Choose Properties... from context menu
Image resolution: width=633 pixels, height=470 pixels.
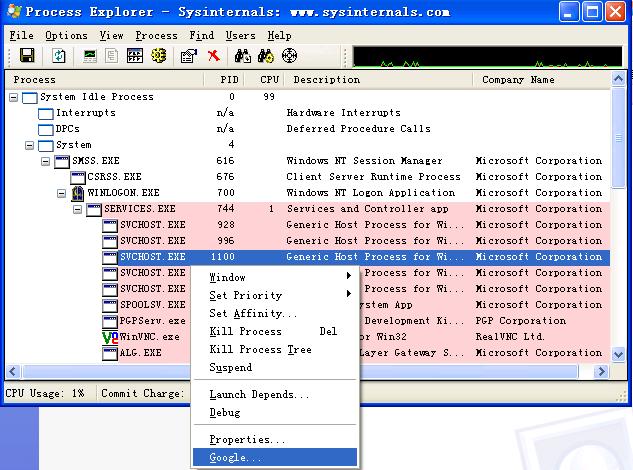[x=275, y=439]
